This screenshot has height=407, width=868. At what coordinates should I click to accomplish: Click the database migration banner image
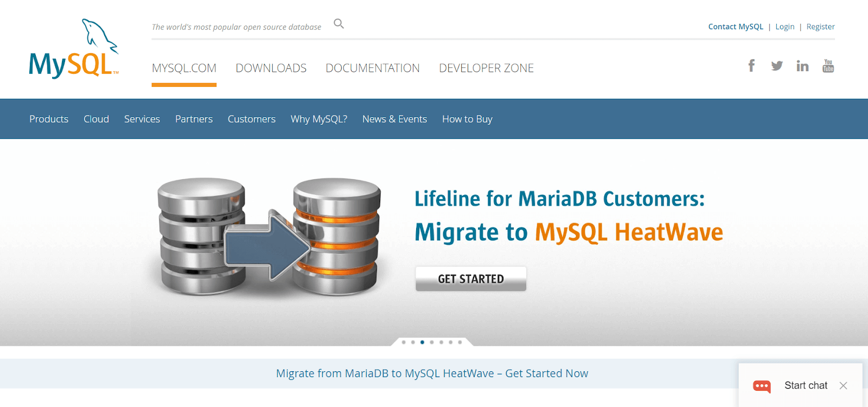click(270, 237)
